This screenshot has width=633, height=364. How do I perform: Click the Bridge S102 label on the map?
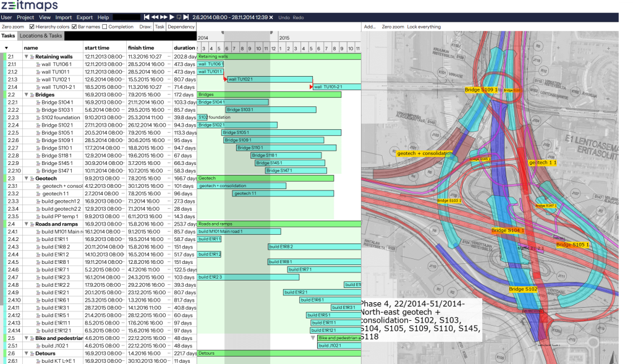click(x=523, y=289)
